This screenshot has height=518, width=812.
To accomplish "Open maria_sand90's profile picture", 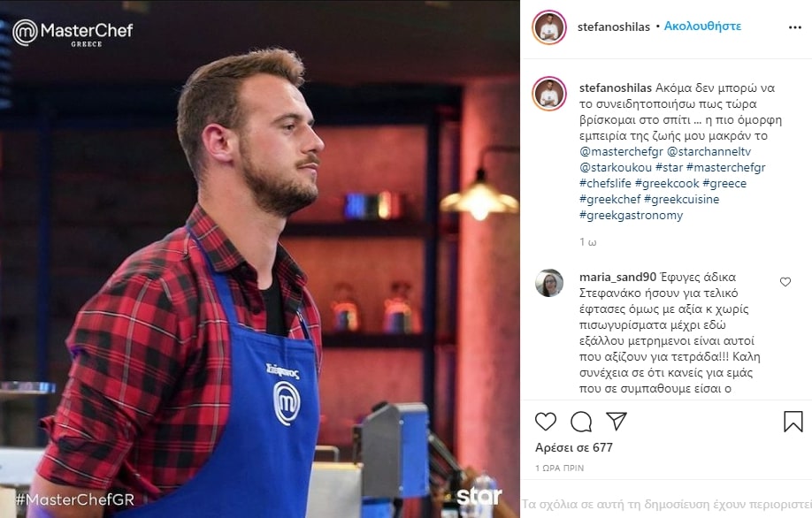I will pyautogui.click(x=549, y=283).
